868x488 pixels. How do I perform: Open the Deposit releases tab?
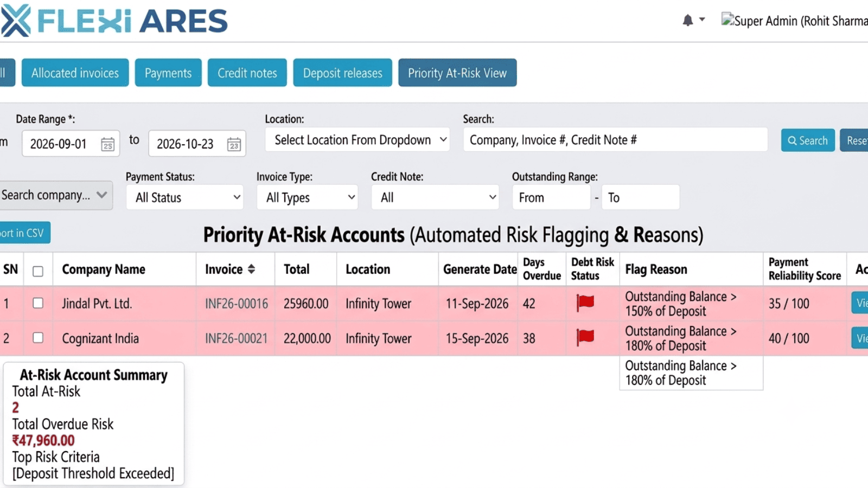(x=343, y=73)
